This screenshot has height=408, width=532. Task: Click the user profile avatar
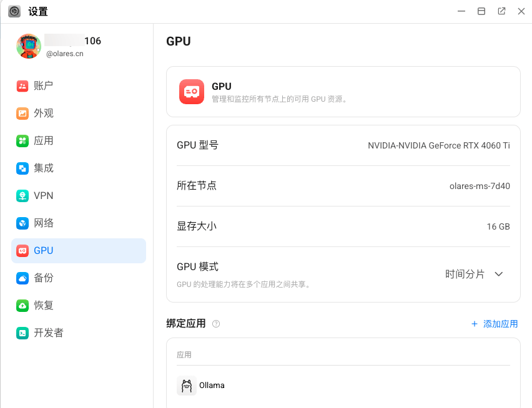point(29,47)
